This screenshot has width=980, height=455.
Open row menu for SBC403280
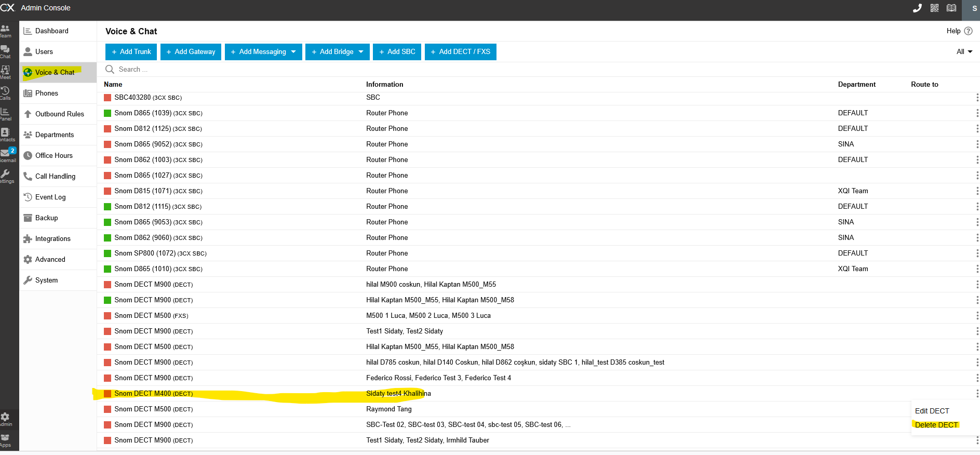[x=977, y=98]
